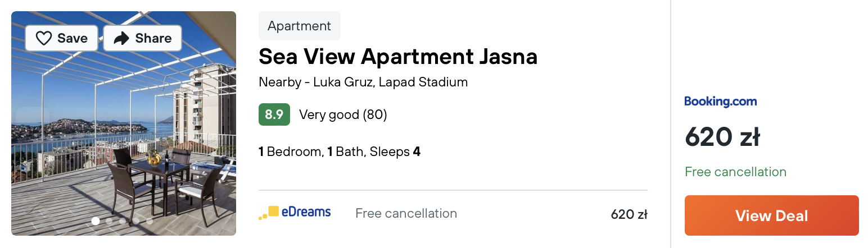Click the View Deal button
868x248 pixels.
pyautogui.click(x=771, y=215)
